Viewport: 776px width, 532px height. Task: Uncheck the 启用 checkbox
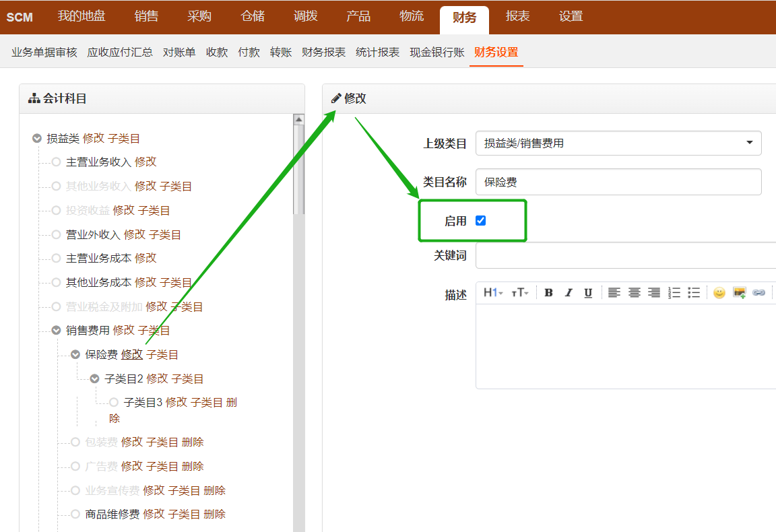pos(480,220)
